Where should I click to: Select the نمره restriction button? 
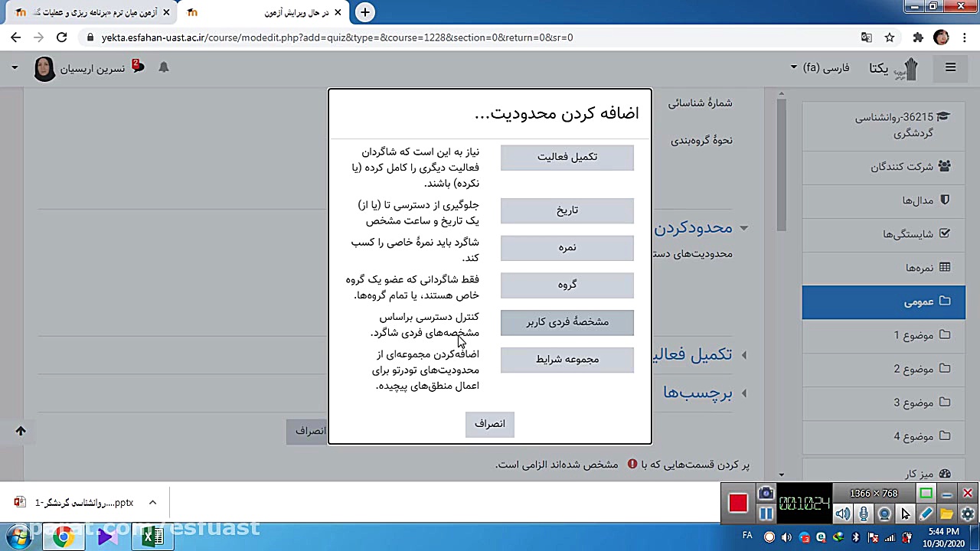pos(567,248)
